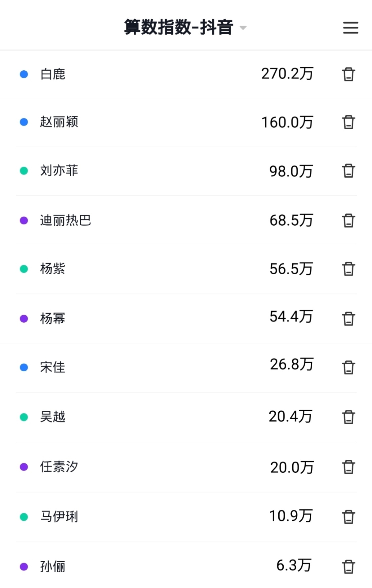Delete the 吴越 entry
The width and height of the screenshot is (372, 588).
pos(348,417)
